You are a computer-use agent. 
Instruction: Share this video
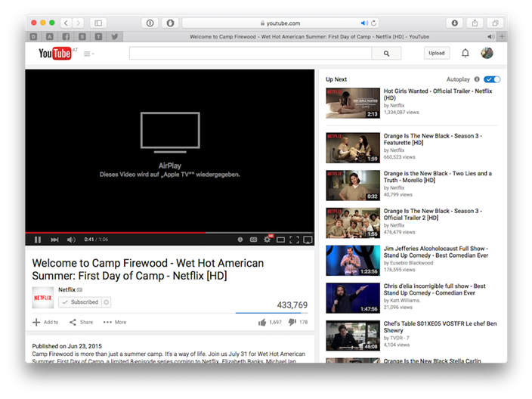click(x=81, y=322)
